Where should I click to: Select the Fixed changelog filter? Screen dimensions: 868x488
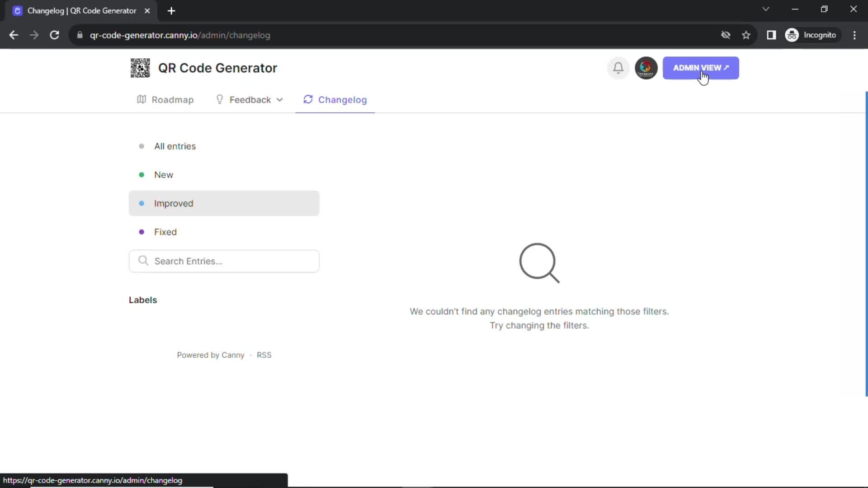166,232
